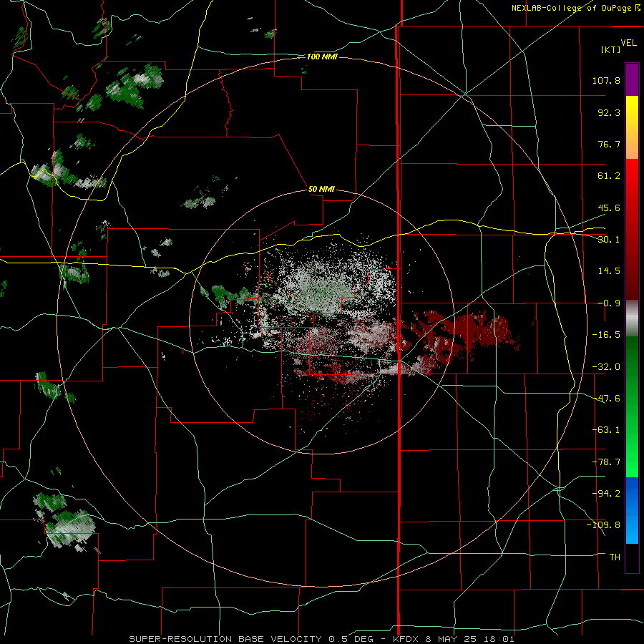This screenshot has height=644, width=644.
Task: Click the [KT] units label
Action: tap(611, 49)
